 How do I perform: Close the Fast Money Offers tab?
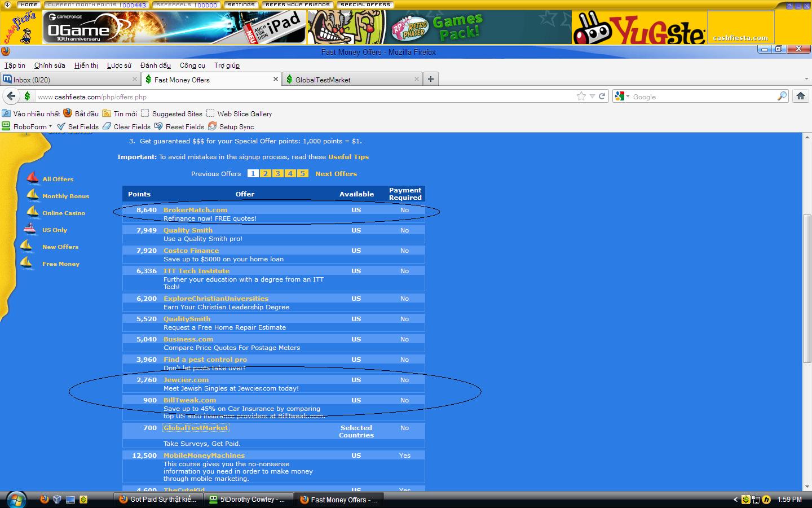click(276, 79)
